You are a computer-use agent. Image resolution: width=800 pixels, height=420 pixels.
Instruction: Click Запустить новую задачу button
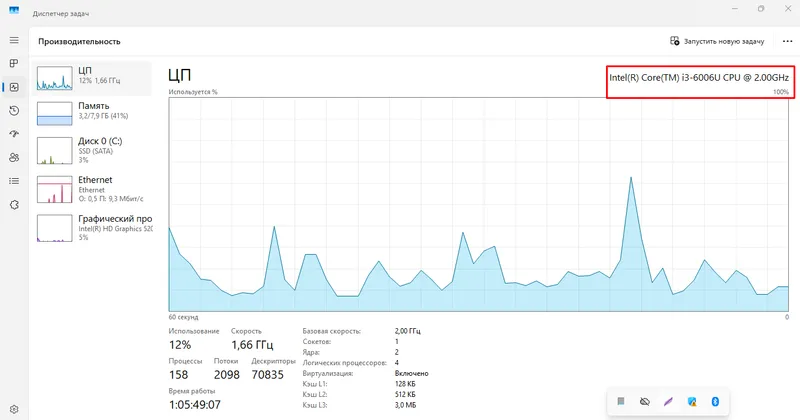(x=717, y=41)
